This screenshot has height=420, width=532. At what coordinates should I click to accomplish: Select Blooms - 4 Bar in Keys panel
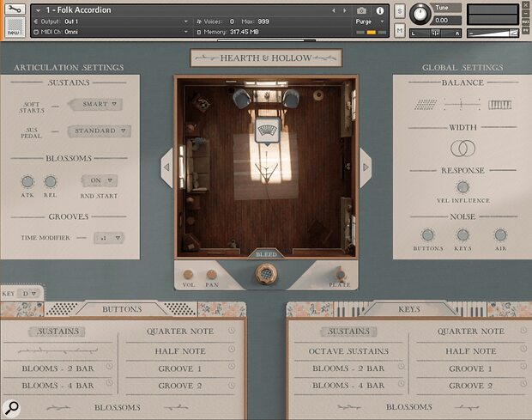348,386
